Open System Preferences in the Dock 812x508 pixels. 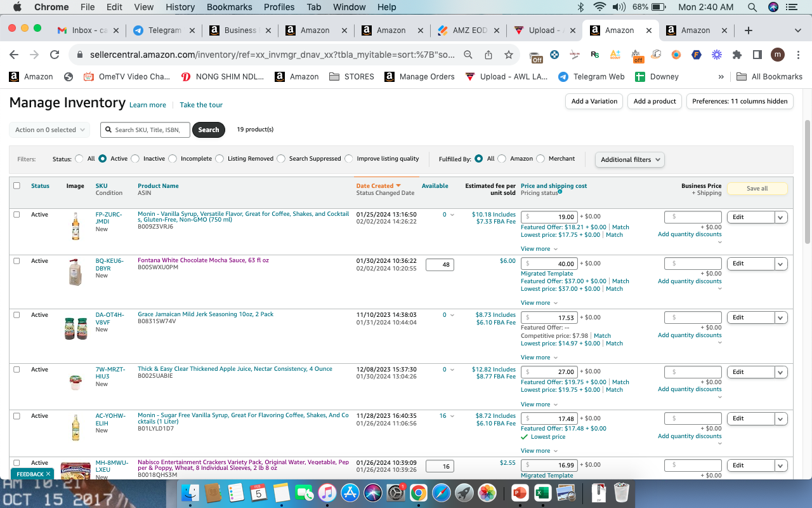click(x=396, y=492)
